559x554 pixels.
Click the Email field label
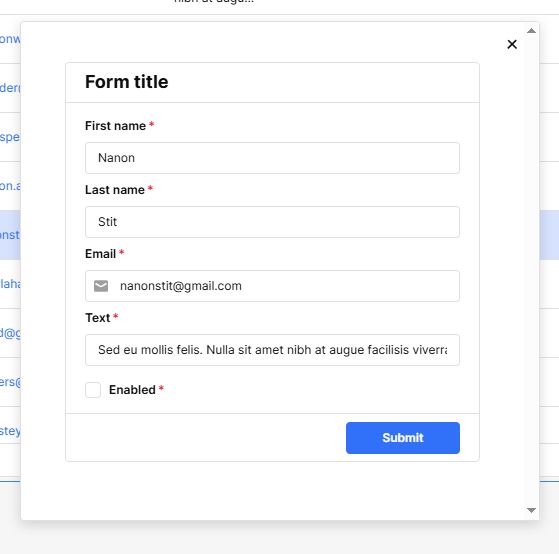pos(101,254)
